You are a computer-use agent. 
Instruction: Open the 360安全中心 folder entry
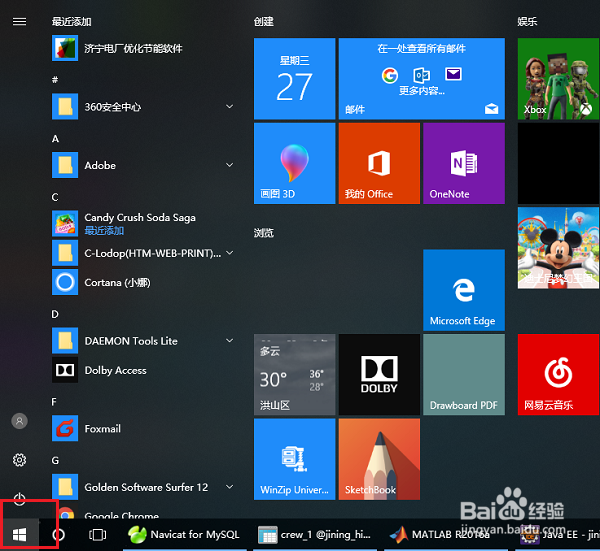[x=142, y=107]
